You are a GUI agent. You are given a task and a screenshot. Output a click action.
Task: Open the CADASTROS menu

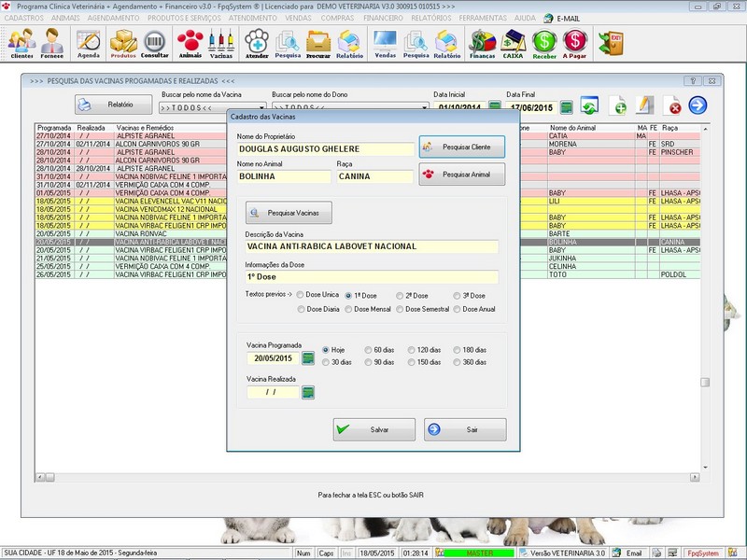tap(24, 18)
